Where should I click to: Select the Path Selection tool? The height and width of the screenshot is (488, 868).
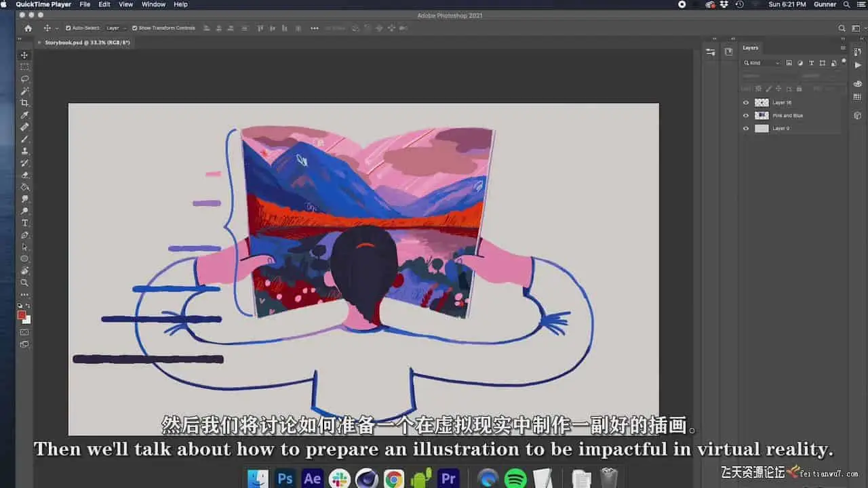[x=24, y=247]
